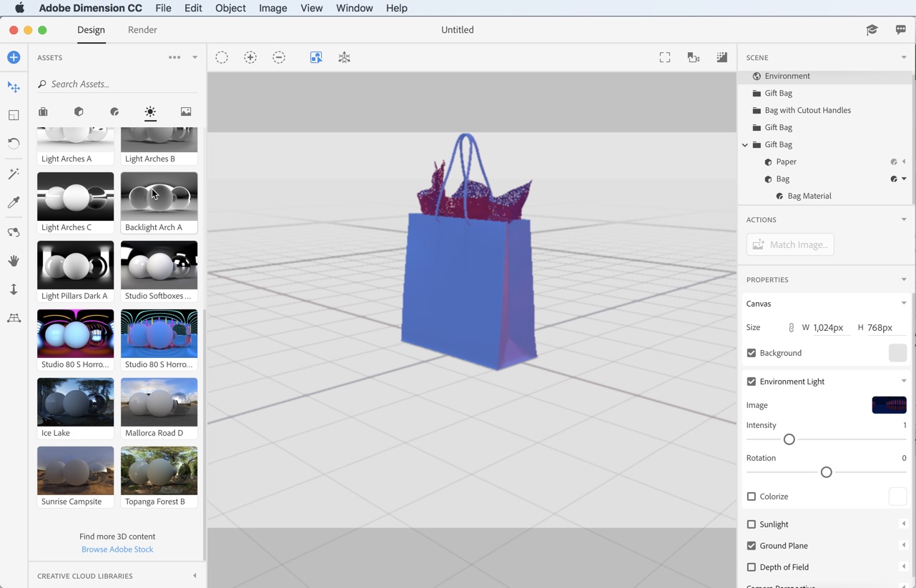Uncheck Ground Plane visibility

pyautogui.click(x=751, y=545)
